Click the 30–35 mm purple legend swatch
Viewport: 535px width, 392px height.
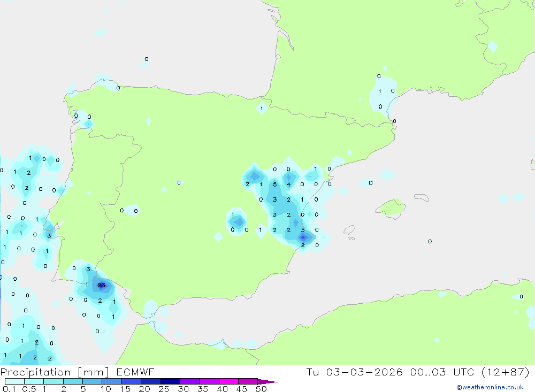point(189,381)
